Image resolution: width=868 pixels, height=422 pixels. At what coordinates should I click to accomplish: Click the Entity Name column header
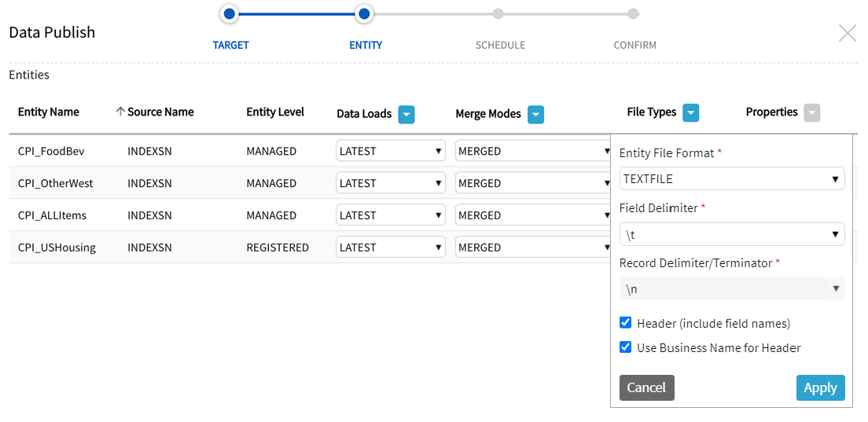pos(49,112)
